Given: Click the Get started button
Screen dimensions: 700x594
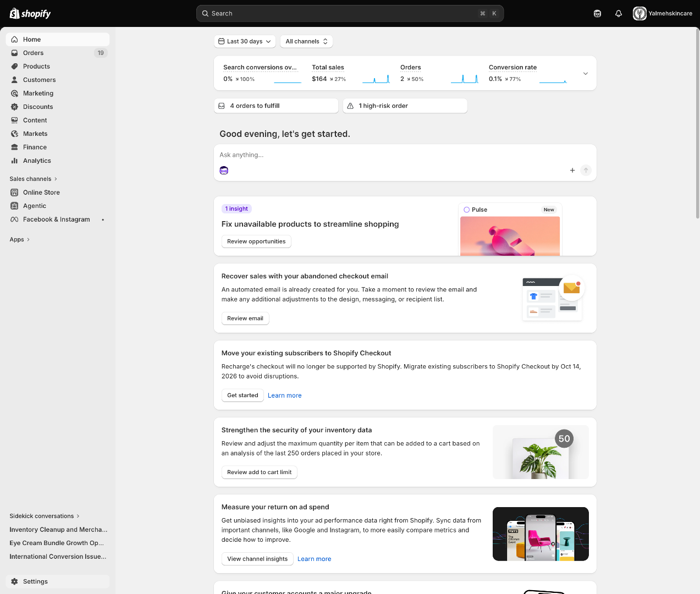Looking at the screenshot, I should pyautogui.click(x=242, y=395).
